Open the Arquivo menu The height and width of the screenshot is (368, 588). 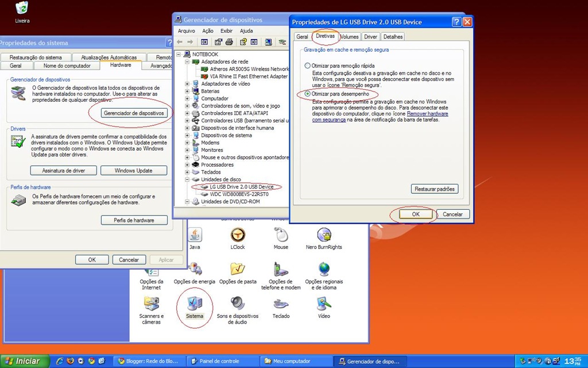pyautogui.click(x=187, y=31)
